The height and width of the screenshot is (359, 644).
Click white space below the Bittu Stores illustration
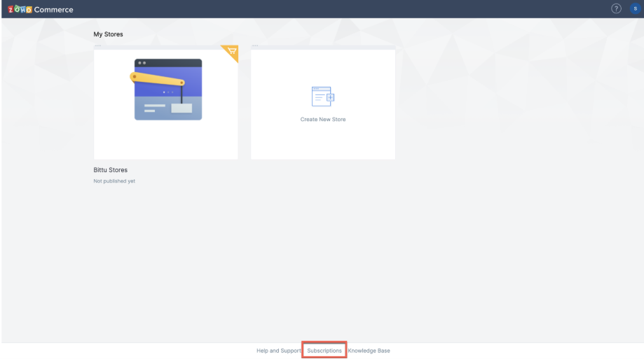167,143
